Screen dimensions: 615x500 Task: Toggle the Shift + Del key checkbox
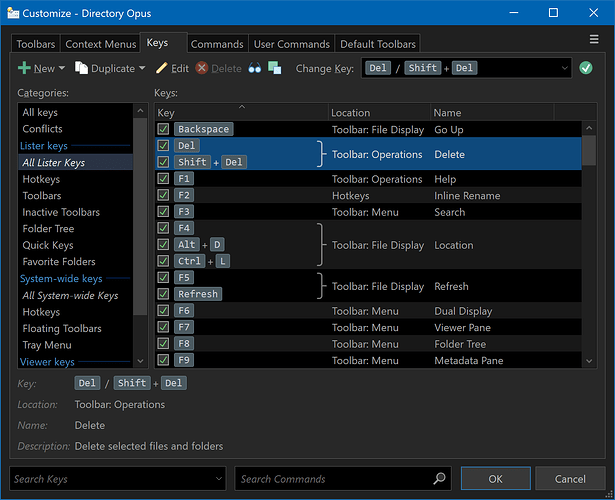point(163,162)
